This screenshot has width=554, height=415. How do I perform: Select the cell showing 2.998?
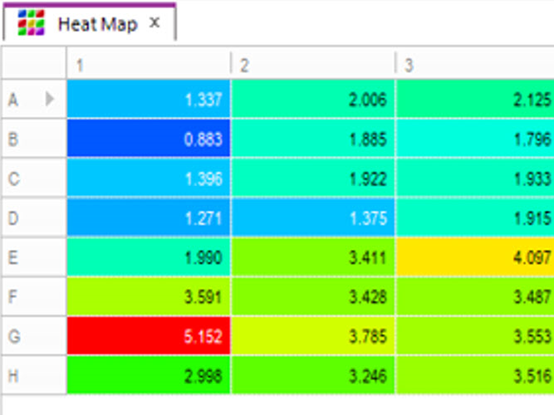[148, 375]
